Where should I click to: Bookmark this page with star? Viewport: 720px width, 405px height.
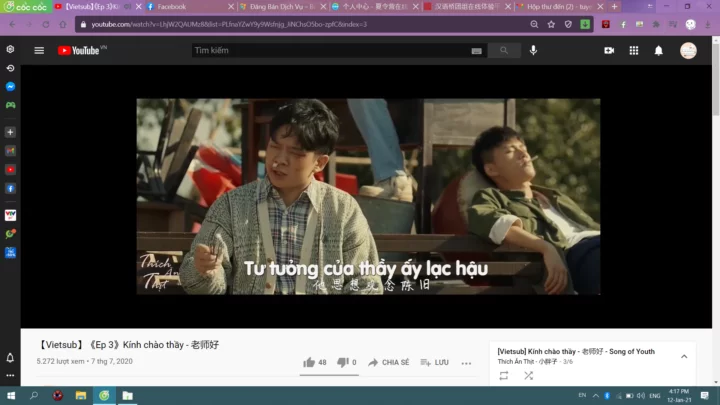click(551, 24)
